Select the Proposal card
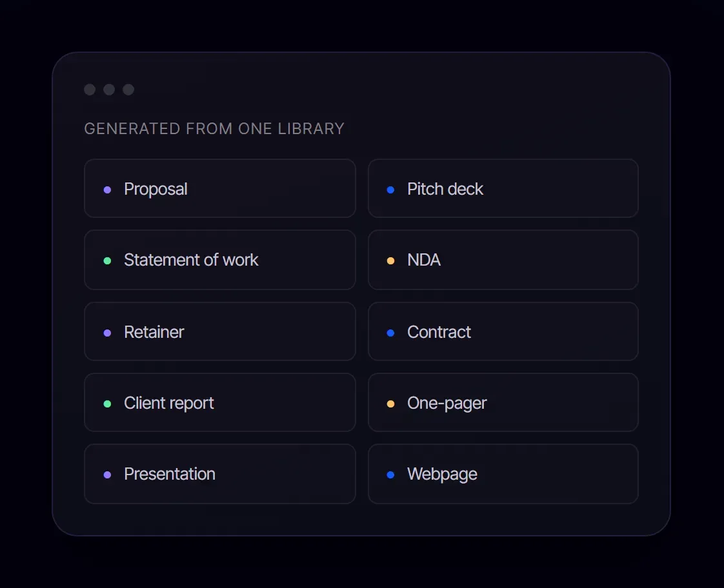Screen dimensions: 724x588 tap(220, 188)
